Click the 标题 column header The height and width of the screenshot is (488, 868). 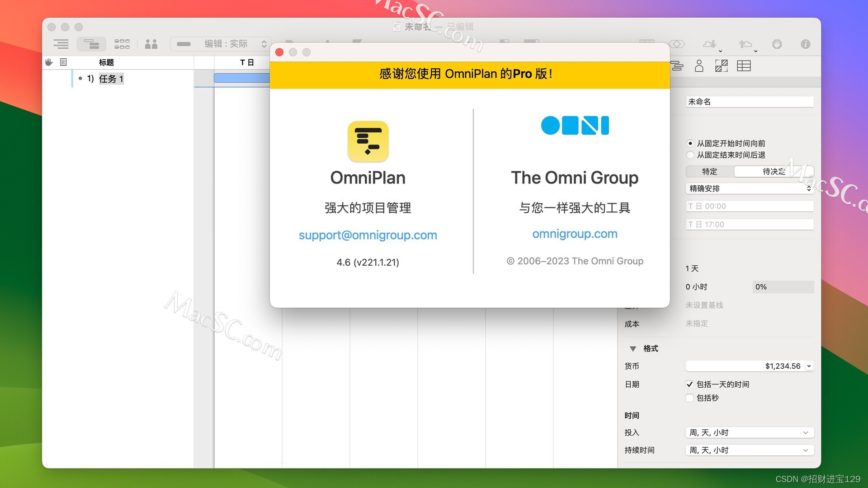point(106,62)
